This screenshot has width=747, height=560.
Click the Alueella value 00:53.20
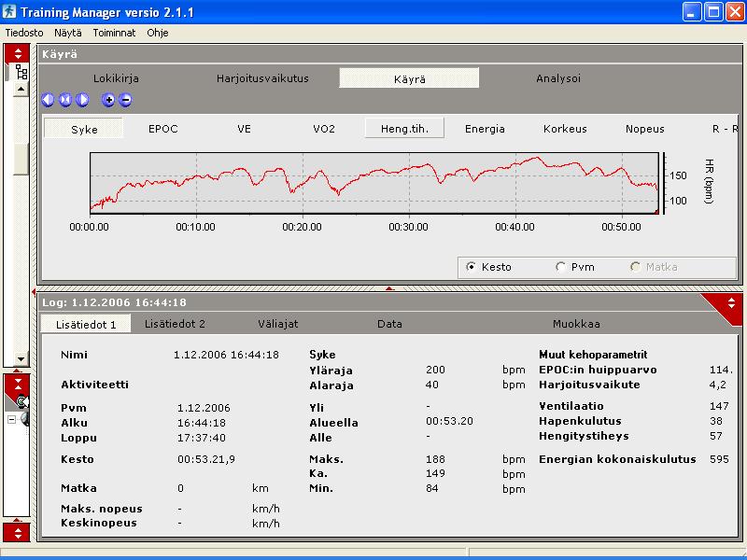(449, 422)
